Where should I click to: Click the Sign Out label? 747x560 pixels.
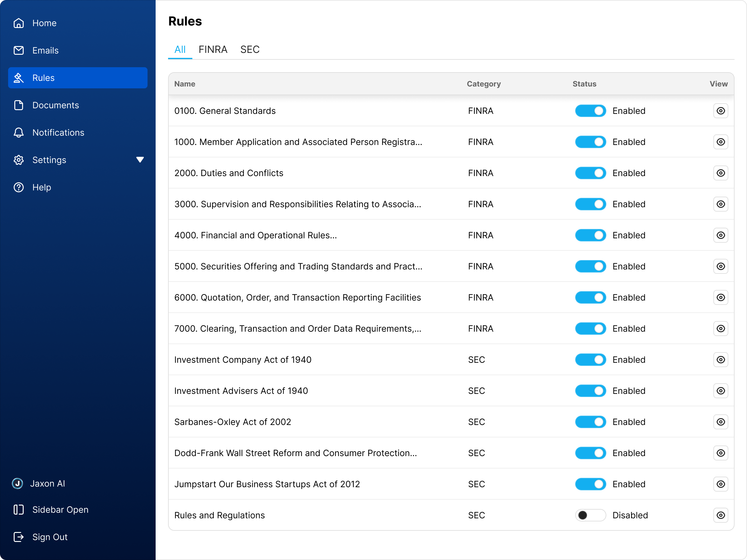click(50, 537)
